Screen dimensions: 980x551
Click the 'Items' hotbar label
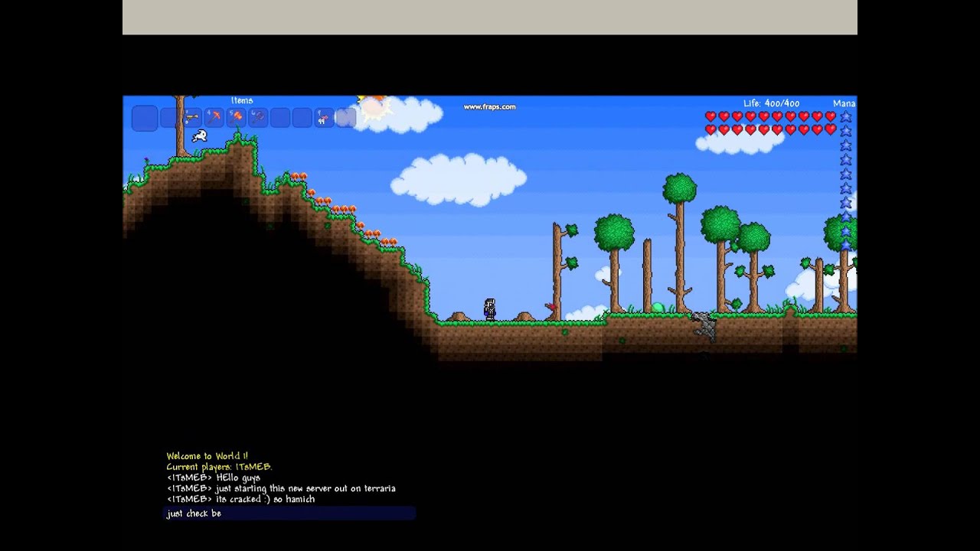pyautogui.click(x=242, y=100)
